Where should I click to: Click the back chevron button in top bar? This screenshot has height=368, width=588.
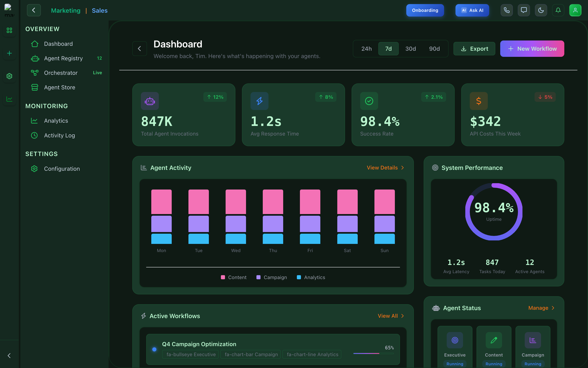click(34, 10)
